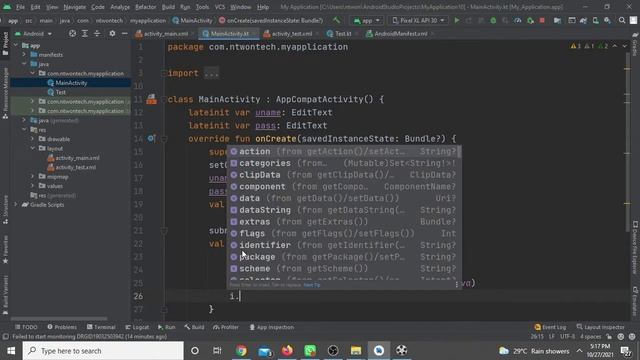Open the Build menu
The width and height of the screenshot is (640, 360).
click(x=168, y=7)
